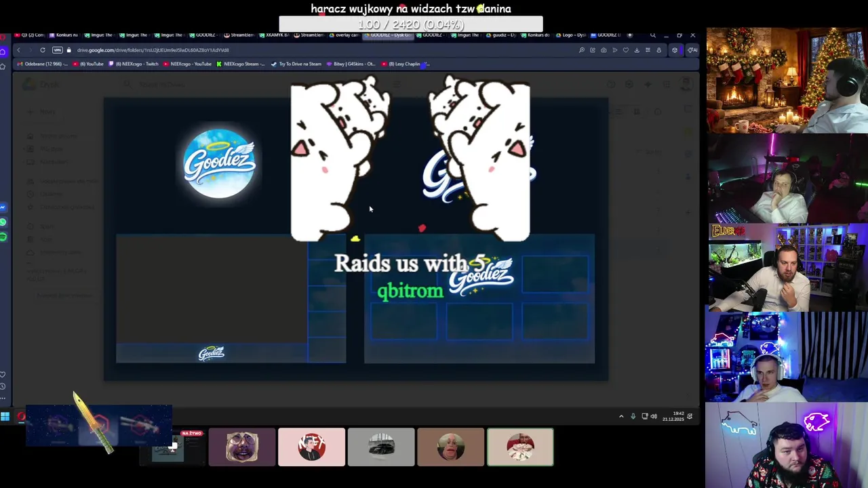This screenshot has height=488, width=868.
Task: Open the three-dots sidebar settings
Action: [x=3, y=398]
